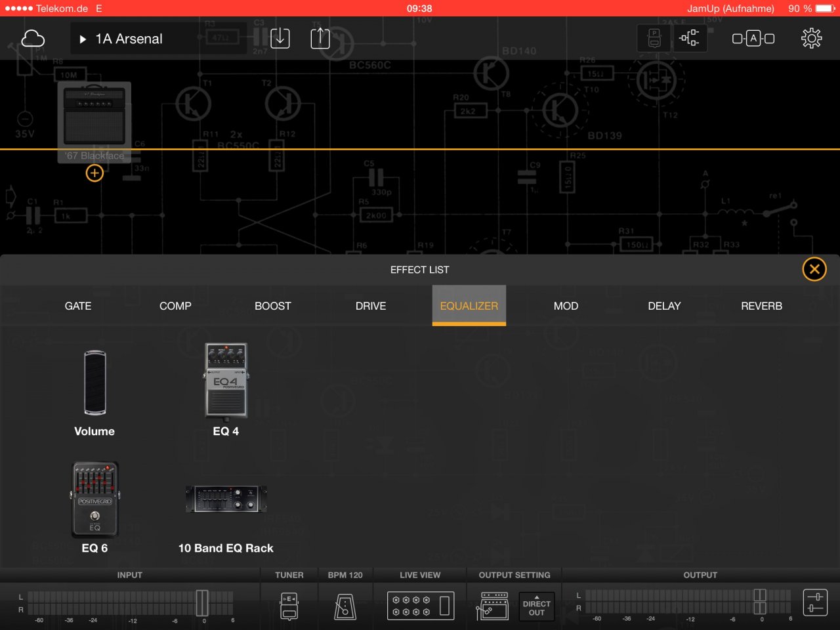840x630 pixels.
Task: Click the 10 Band EQ Rack label
Action: (x=226, y=548)
